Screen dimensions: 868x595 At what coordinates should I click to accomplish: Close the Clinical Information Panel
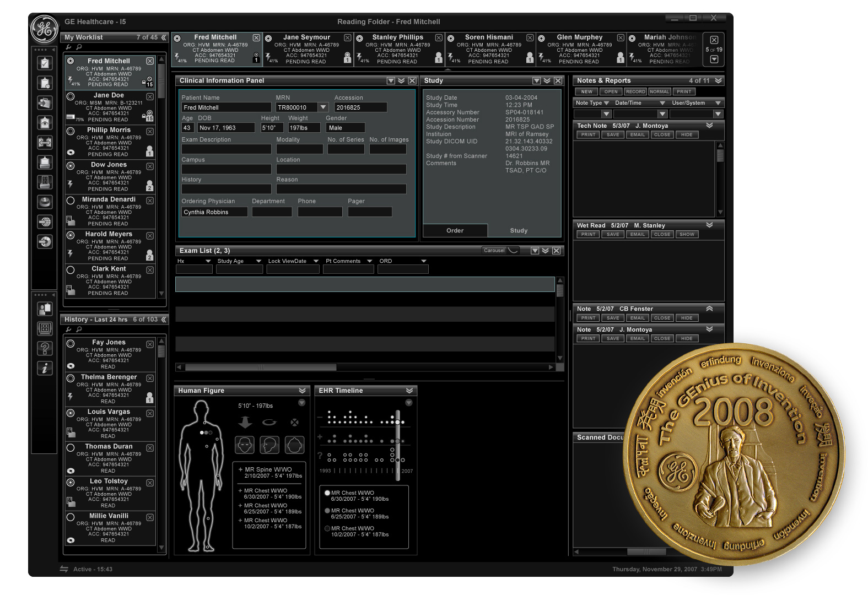tap(412, 80)
